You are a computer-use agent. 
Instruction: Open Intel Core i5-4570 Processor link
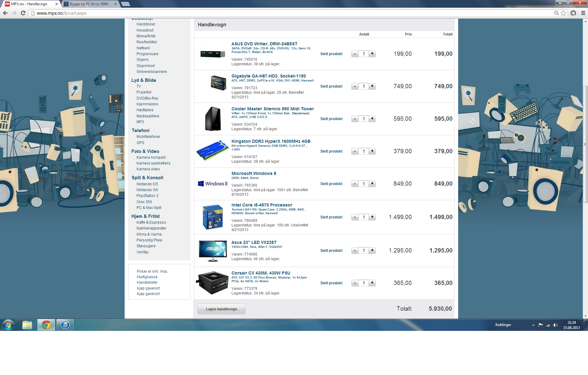(x=262, y=205)
